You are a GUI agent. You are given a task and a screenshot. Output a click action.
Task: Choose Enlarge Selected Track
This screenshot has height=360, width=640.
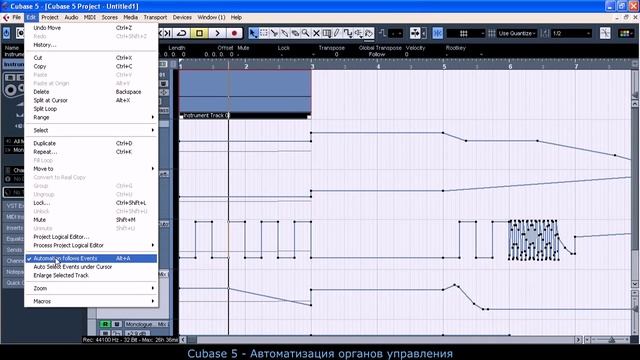click(x=91, y=276)
